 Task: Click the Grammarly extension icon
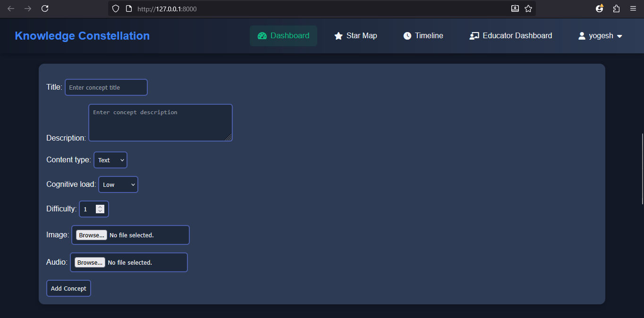coord(600,8)
